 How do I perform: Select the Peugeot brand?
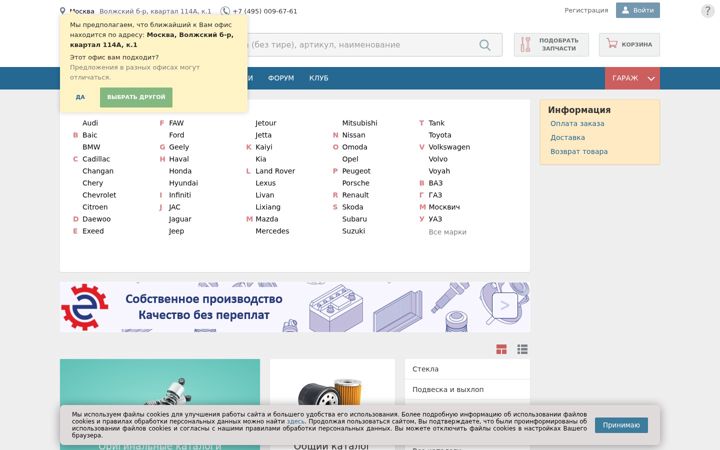[x=356, y=171]
